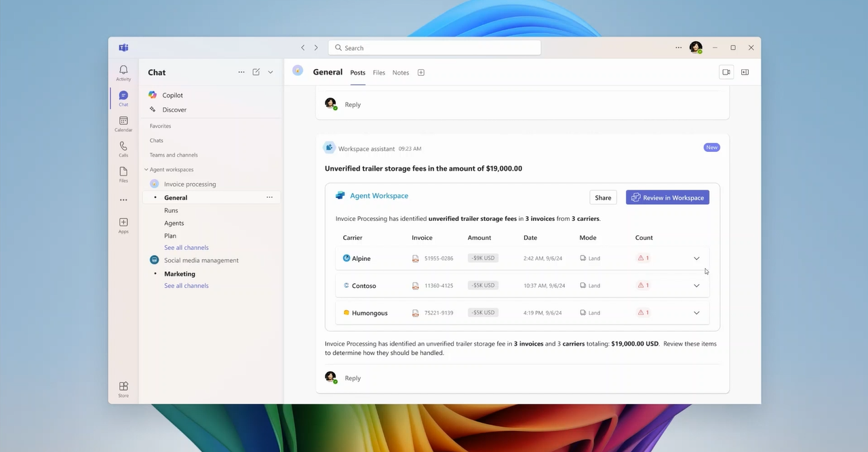Screen dimensions: 868x452
Task: Open Alpine invoice PDF icon
Action: coord(416,258)
